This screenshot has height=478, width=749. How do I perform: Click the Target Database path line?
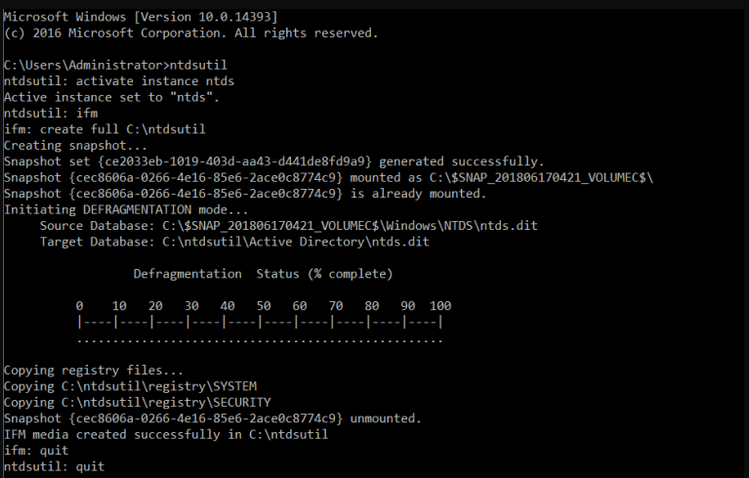(x=235, y=242)
